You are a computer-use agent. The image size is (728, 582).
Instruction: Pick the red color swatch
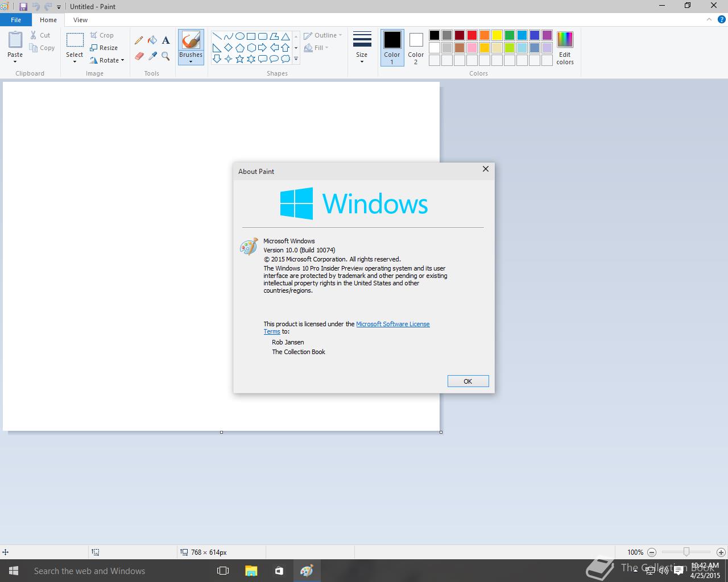(x=472, y=35)
